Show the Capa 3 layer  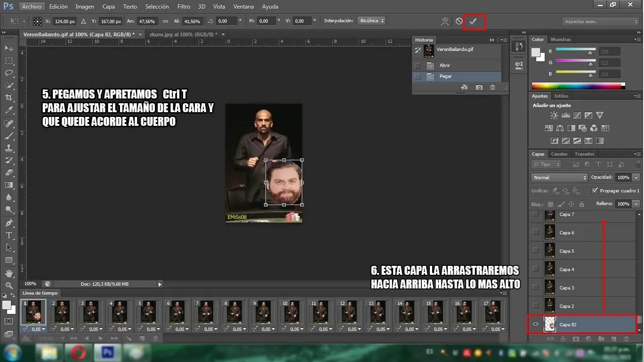(x=535, y=288)
